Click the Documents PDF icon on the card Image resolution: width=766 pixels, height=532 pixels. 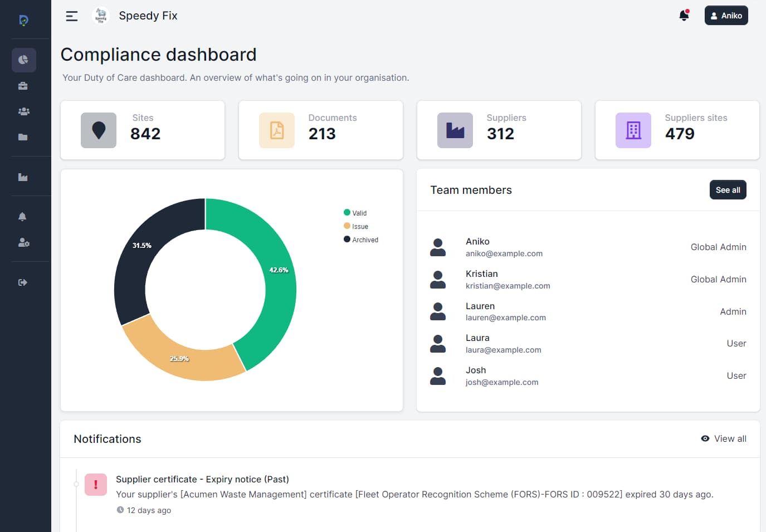tap(277, 130)
